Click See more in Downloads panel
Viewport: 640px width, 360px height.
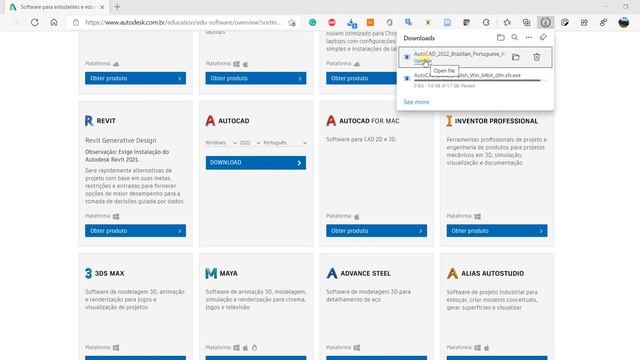tap(416, 102)
